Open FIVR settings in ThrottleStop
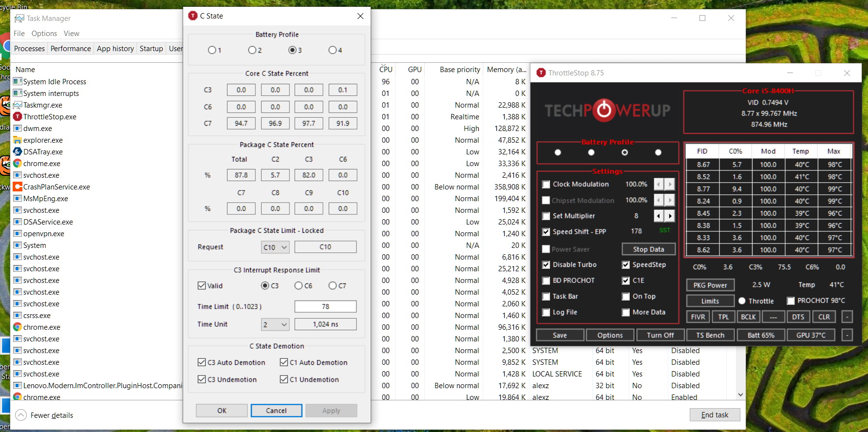The width and height of the screenshot is (868, 432). click(x=698, y=317)
